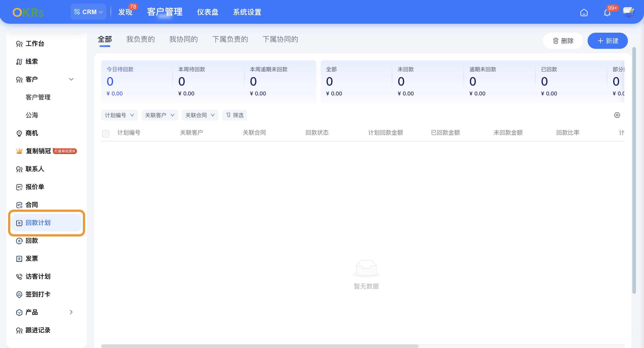The width and height of the screenshot is (644, 348).
Task: Expand the 计划编号 filter dropdown
Action: [x=119, y=115]
